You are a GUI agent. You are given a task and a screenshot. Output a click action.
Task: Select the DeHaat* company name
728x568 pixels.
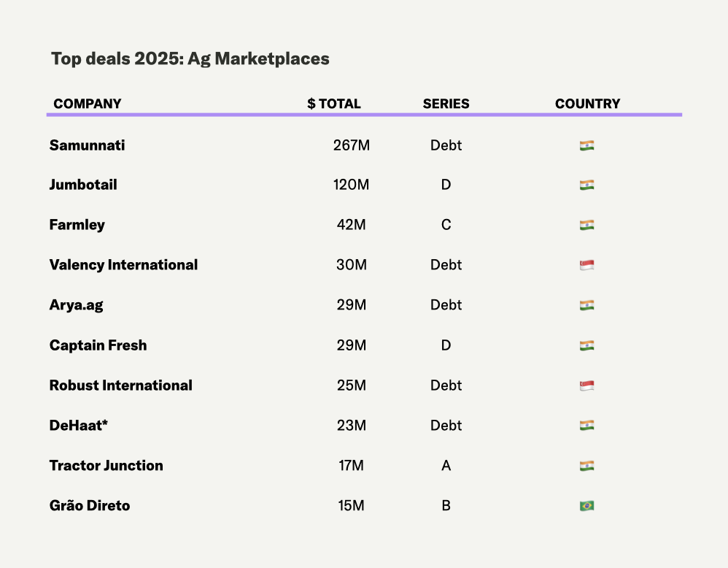click(79, 426)
